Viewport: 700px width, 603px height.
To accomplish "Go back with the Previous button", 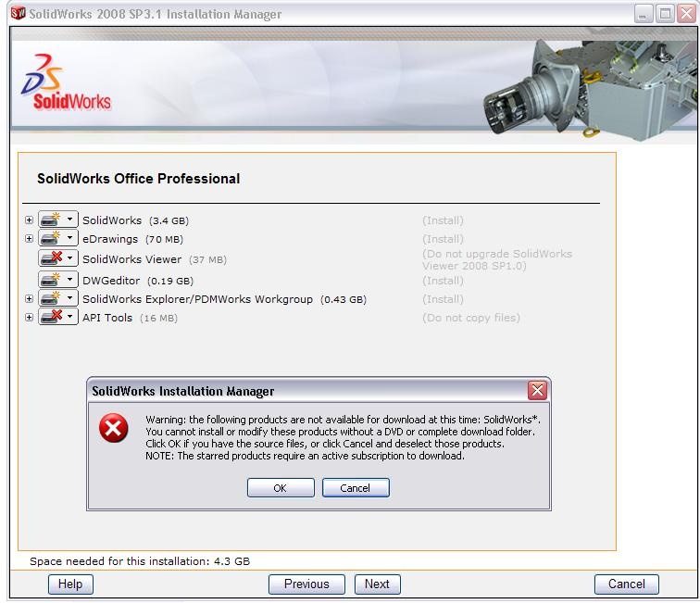I will 306,584.
